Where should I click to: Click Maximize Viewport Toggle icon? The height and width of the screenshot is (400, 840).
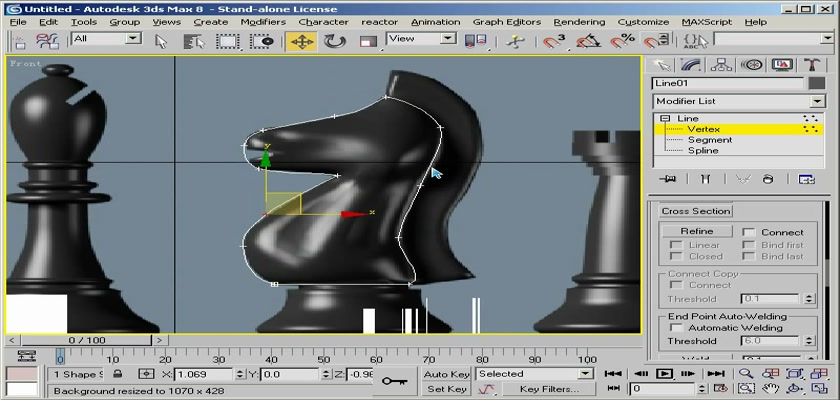[x=820, y=389]
